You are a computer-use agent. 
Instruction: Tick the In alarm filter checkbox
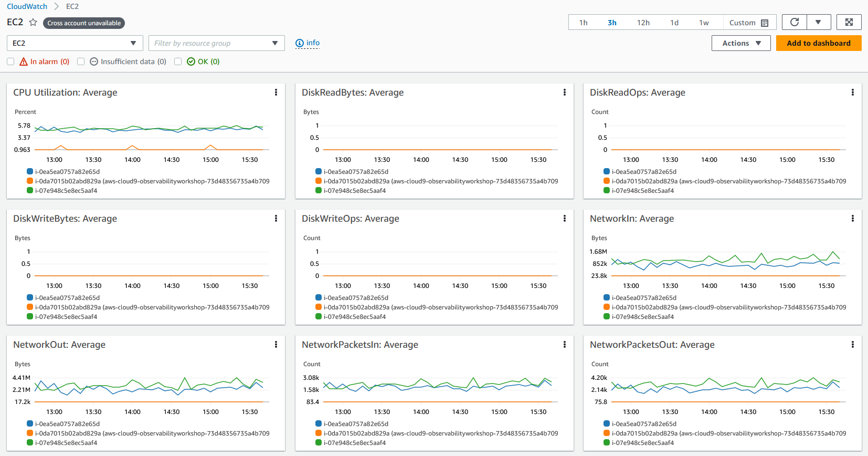(10, 61)
